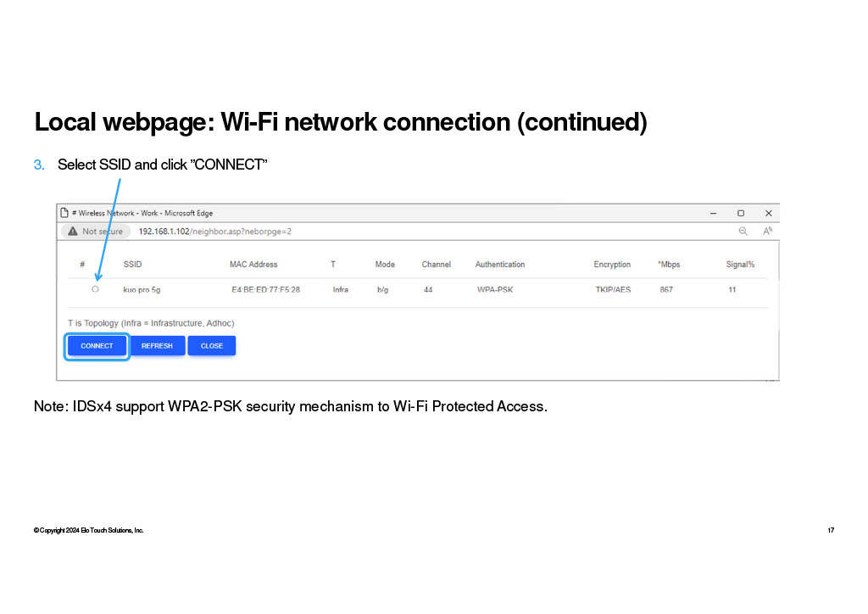
Task: Click the Authentication column header
Action: pos(500,264)
